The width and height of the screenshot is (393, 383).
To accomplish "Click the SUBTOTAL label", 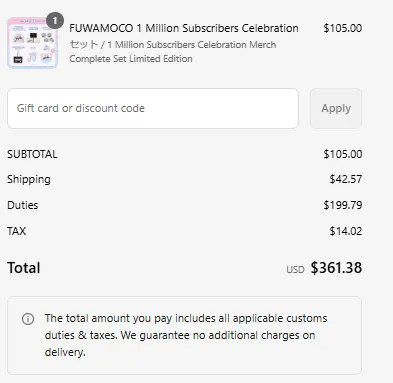I will click(32, 154).
